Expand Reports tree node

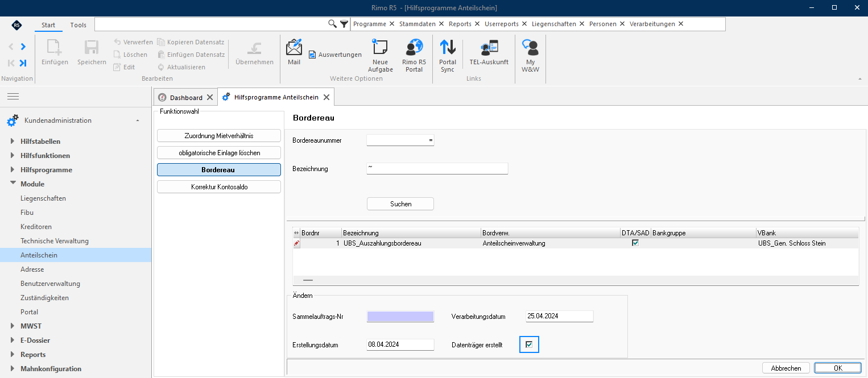click(13, 355)
